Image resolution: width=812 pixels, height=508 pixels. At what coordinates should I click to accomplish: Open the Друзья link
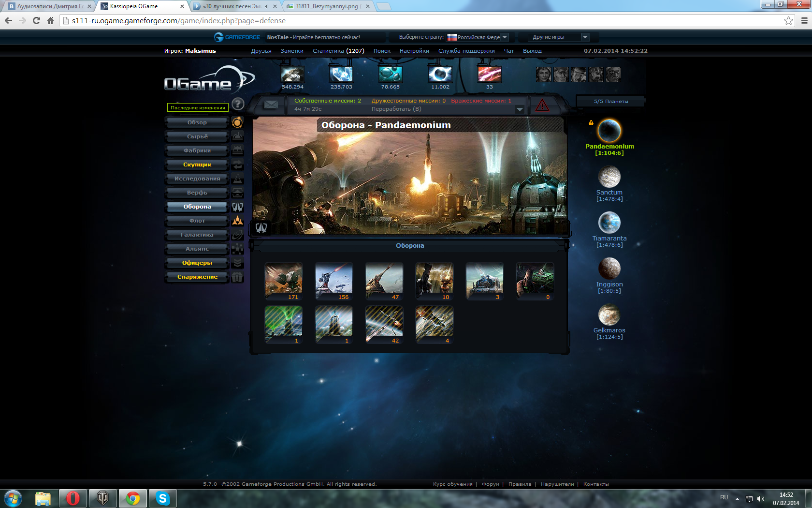point(261,51)
